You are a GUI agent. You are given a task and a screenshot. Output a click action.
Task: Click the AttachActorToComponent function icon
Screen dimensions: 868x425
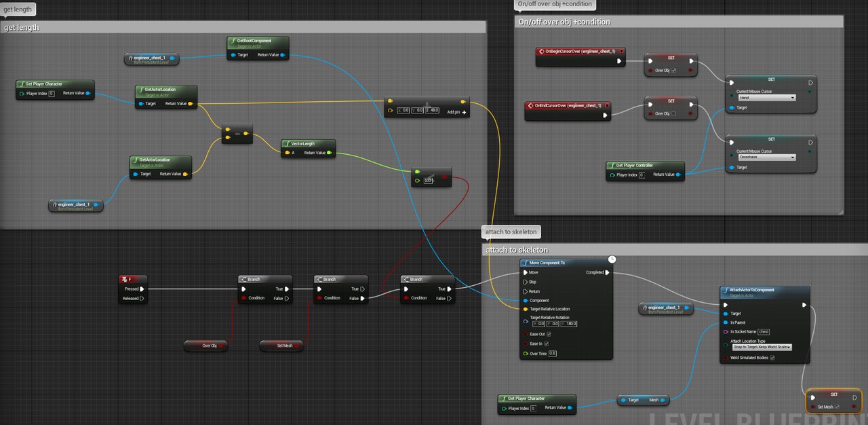(x=726, y=290)
